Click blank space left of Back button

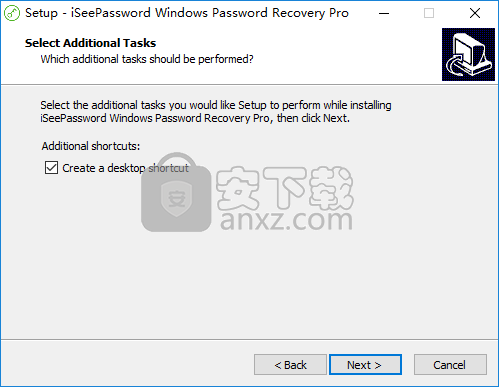127,365
